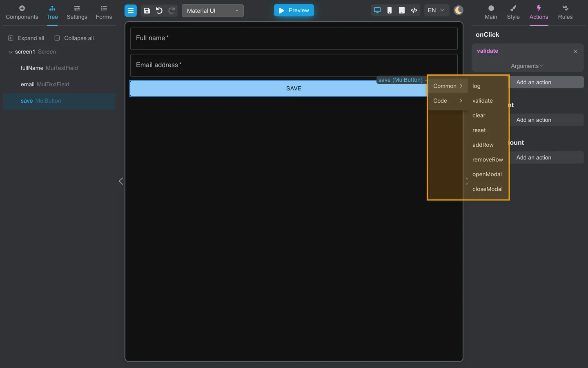Image resolution: width=588 pixels, height=368 pixels.
Task: Open the Material UI theme dropdown
Action: [213, 11]
